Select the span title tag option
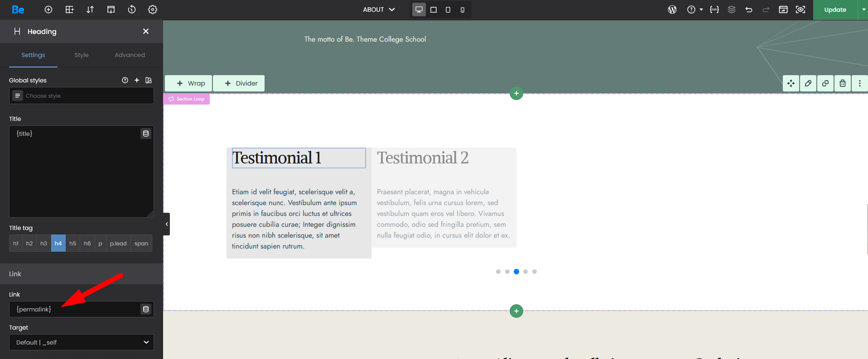Screen dimensions: 868x359 (141, 243)
